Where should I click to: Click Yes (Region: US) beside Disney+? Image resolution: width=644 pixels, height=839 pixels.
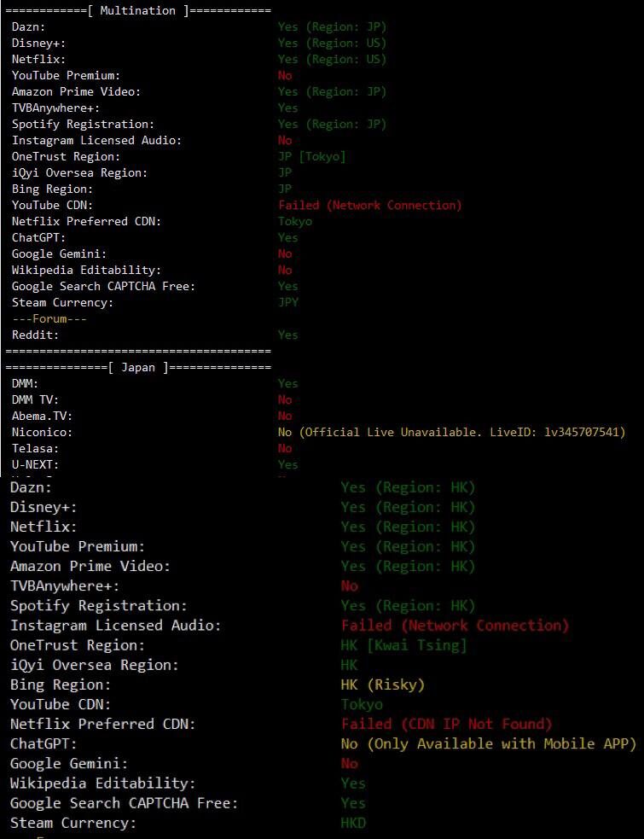[x=332, y=44]
